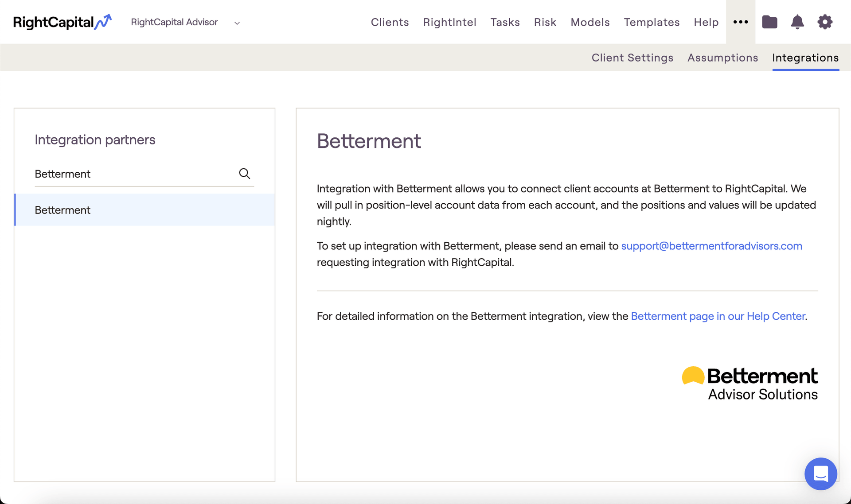
Task: Open the Risk menu
Action: point(545,22)
